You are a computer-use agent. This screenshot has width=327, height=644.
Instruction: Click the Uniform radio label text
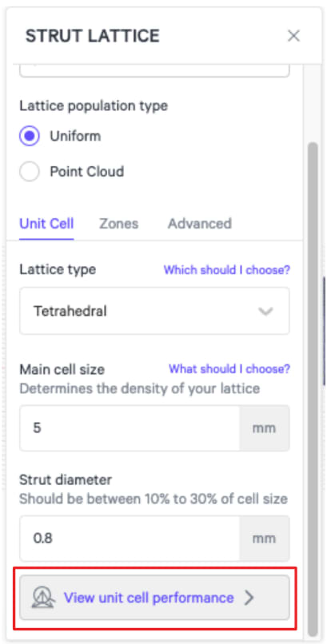click(x=75, y=136)
